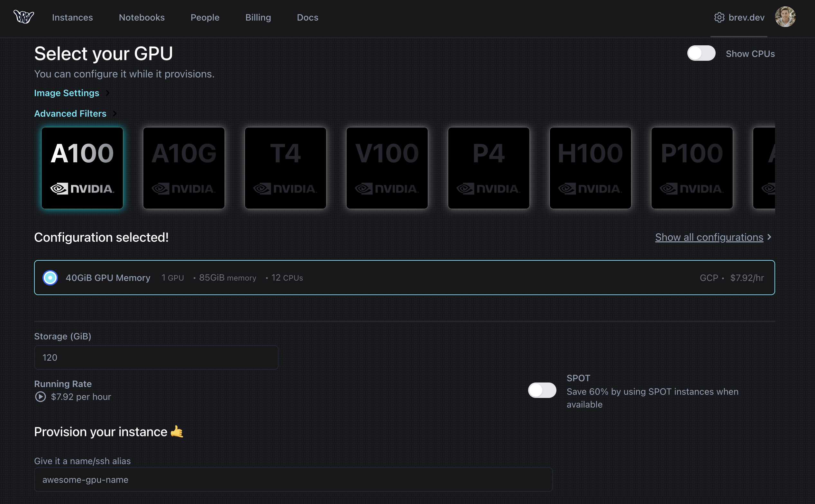Open the Notebooks tab
The width and height of the screenshot is (815, 504).
pyautogui.click(x=142, y=17)
